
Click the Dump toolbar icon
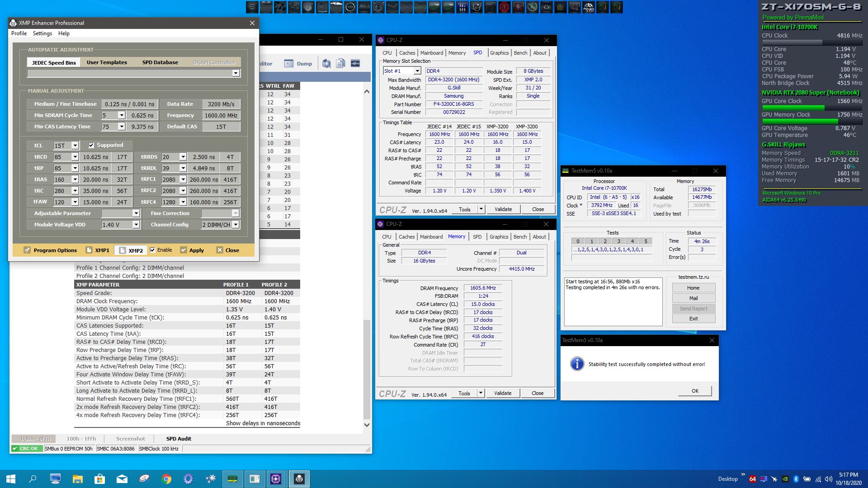tap(298, 64)
